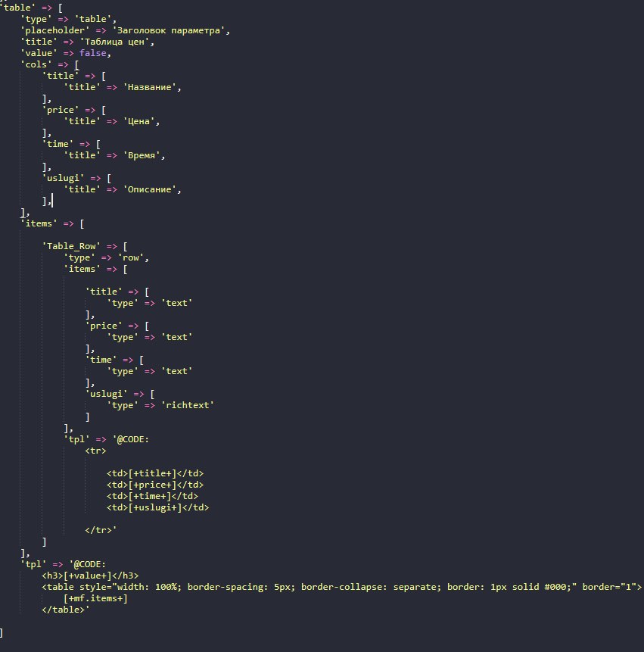Click the 'width: 100%' style text
Viewport: 644px width, 652px height.
tap(147, 587)
